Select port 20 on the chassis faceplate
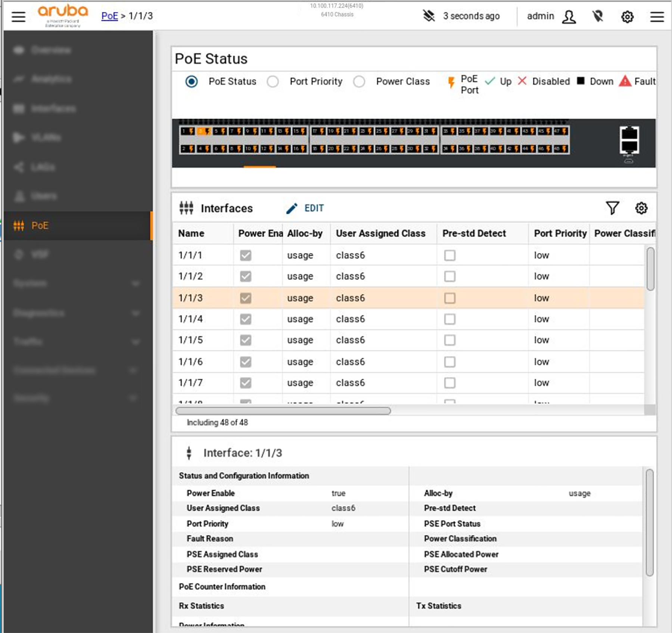Screen dimensions: 672x633 [335, 149]
